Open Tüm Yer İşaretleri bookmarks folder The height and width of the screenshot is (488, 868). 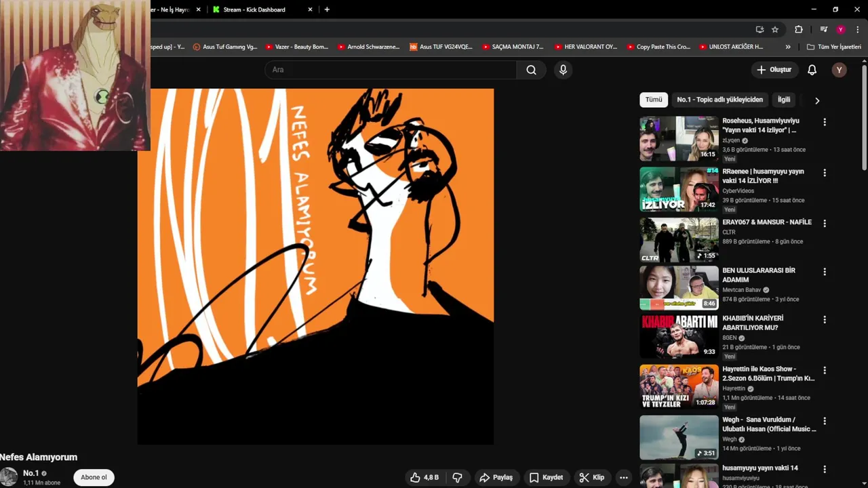click(x=834, y=47)
